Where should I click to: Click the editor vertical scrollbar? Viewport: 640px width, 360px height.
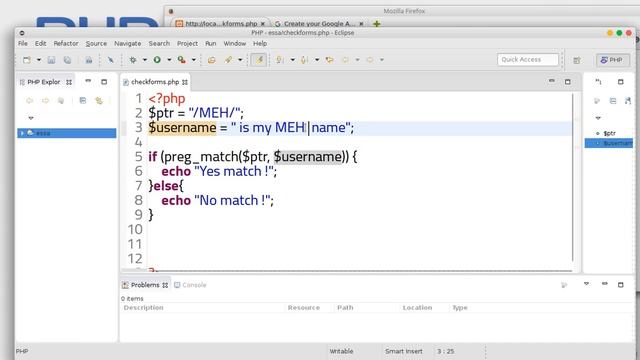(573, 177)
